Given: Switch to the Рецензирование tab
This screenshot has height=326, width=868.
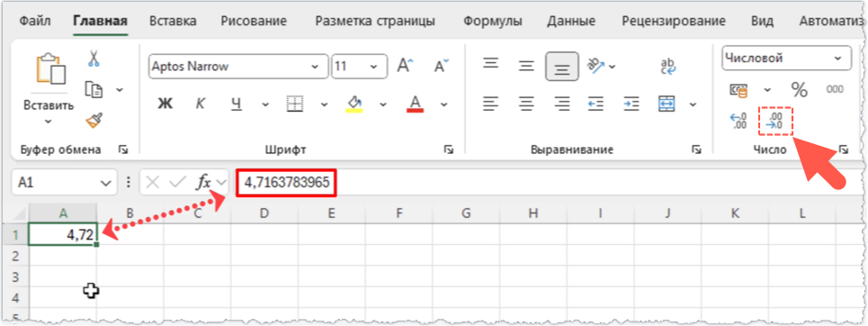Looking at the screenshot, I should 674,22.
